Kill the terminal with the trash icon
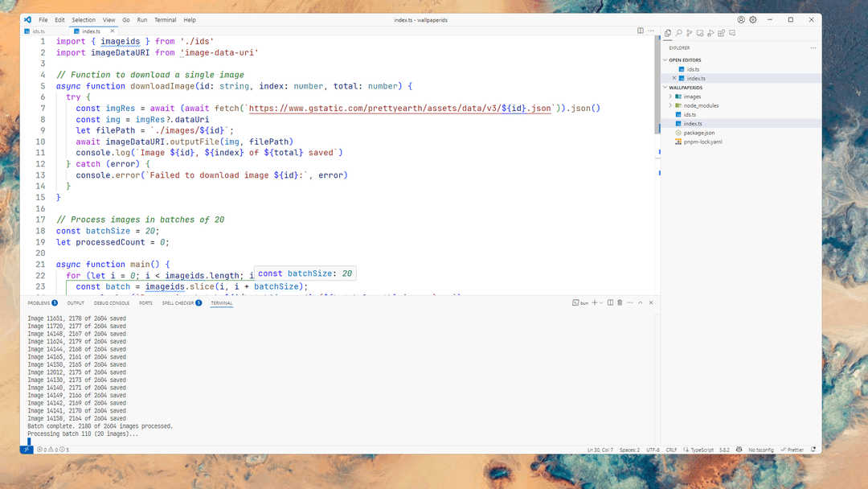868x489 pixels. [620, 303]
